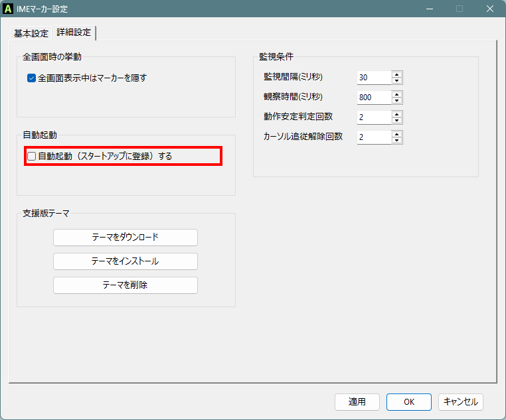Viewport: 506px width, 420px height.
Task: Minimize the IMEマーカー設定 window
Action: coord(430,9)
